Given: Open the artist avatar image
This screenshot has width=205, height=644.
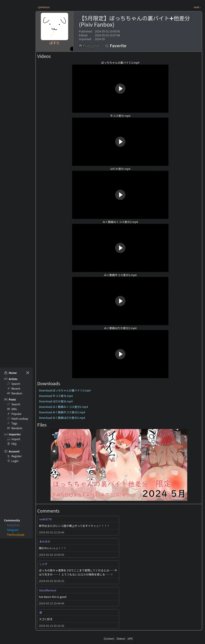Looking at the screenshot, I should pos(54,26).
